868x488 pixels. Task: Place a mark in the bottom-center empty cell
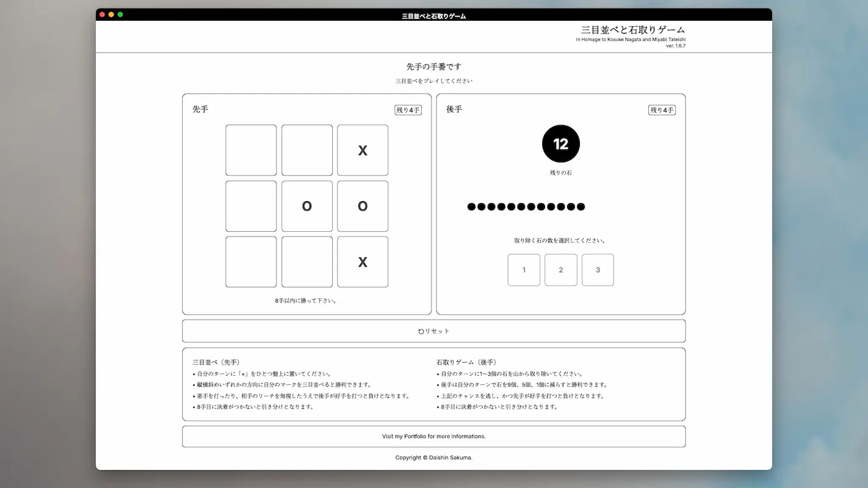coord(307,262)
